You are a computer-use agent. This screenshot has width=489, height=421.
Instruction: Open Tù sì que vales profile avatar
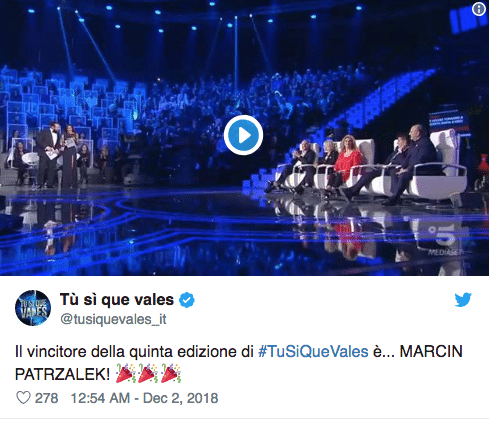pyautogui.click(x=33, y=308)
